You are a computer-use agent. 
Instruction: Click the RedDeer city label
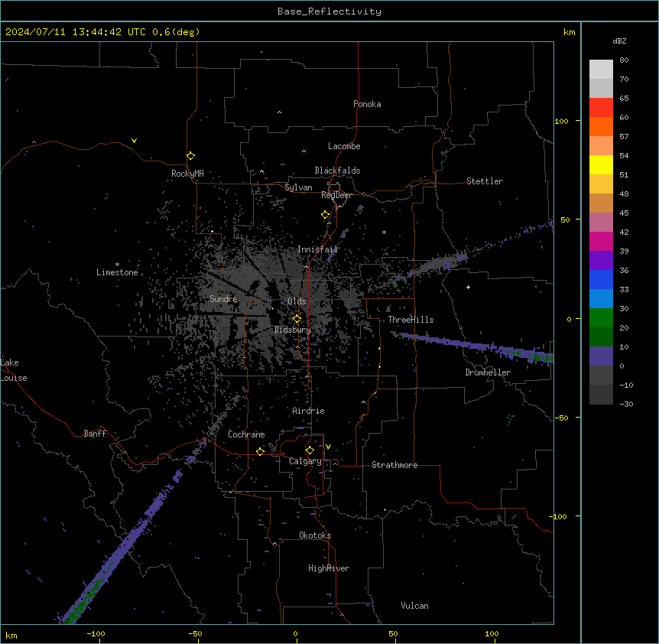(336, 195)
